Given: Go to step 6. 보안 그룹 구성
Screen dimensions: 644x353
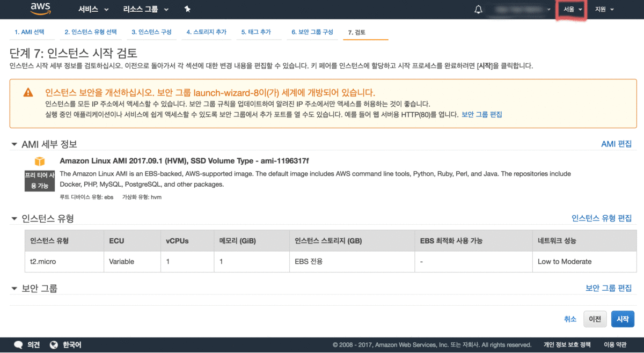Looking at the screenshot, I should (x=312, y=32).
